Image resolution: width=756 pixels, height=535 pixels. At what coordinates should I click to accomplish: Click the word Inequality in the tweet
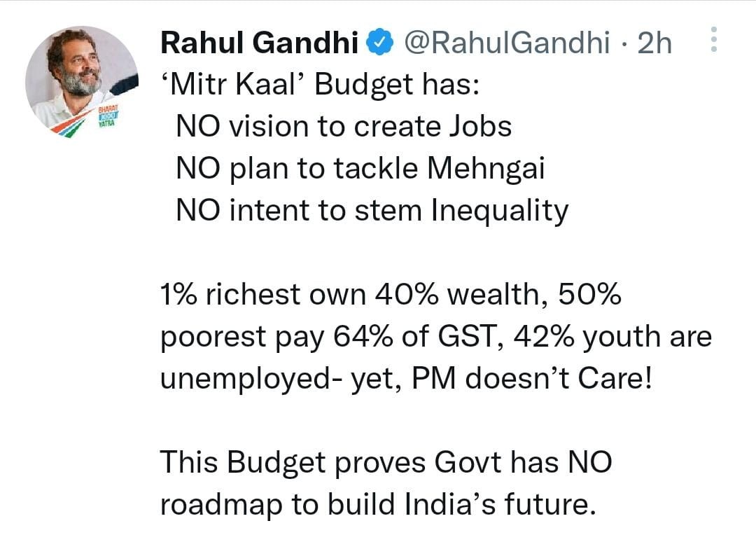(500, 211)
